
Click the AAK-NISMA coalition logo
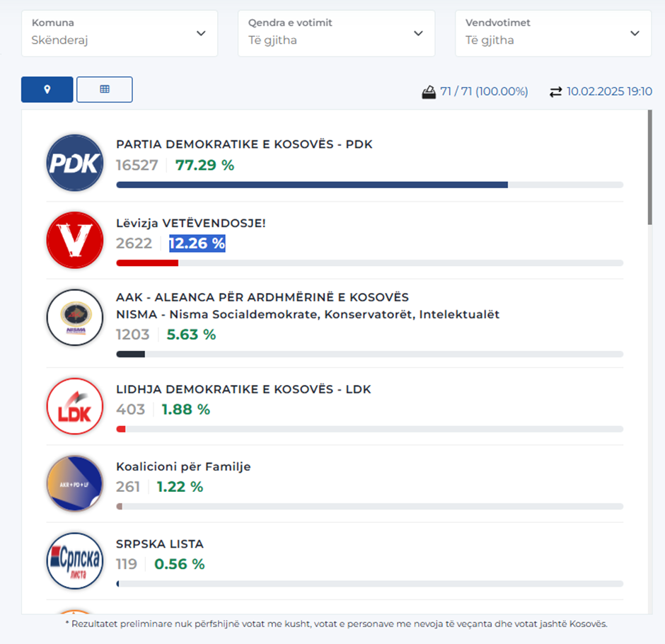coord(75,318)
